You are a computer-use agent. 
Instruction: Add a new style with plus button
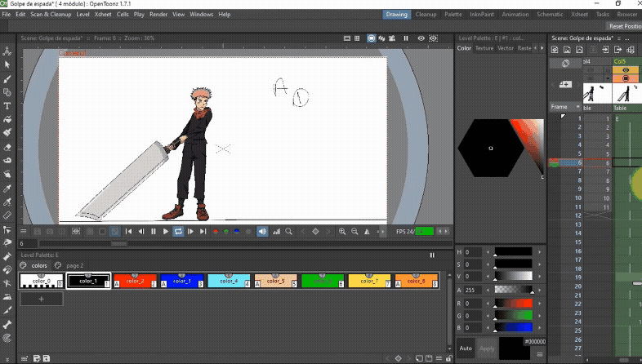[x=42, y=299]
